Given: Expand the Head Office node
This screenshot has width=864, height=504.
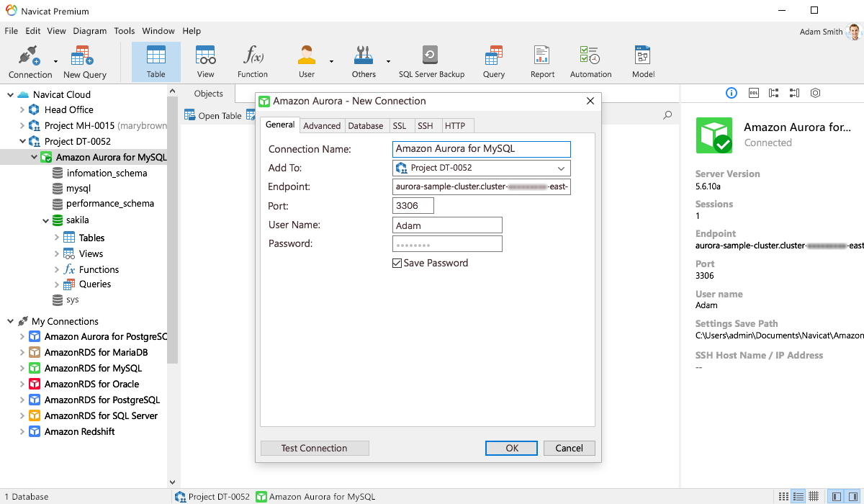Looking at the screenshot, I should 22,110.
